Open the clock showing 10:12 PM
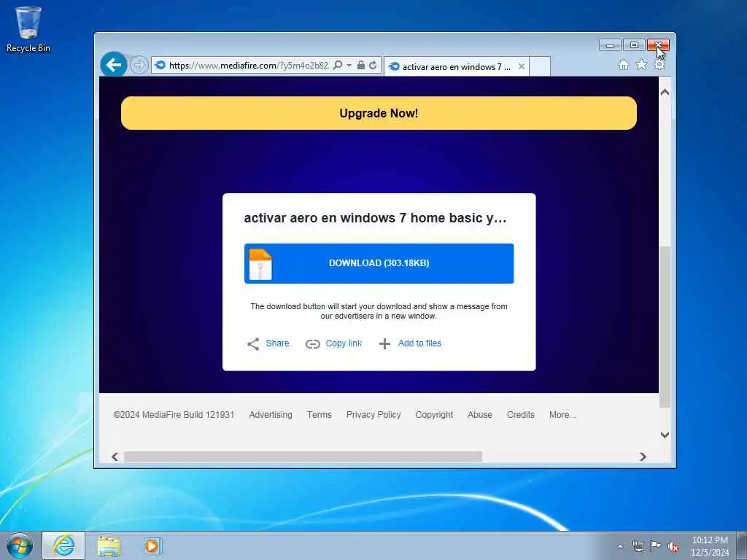The height and width of the screenshot is (560, 747). pyautogui.click(x=710, y=546)
